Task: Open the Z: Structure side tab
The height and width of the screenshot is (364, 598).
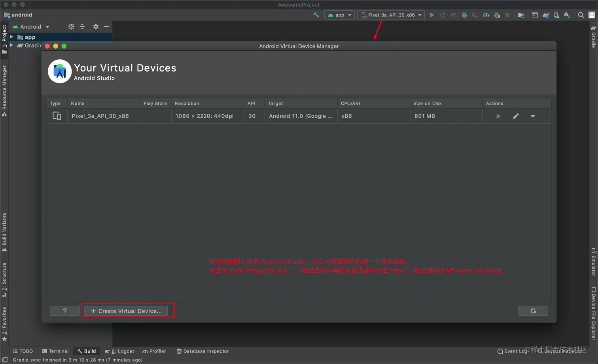Action: [4, 279]
